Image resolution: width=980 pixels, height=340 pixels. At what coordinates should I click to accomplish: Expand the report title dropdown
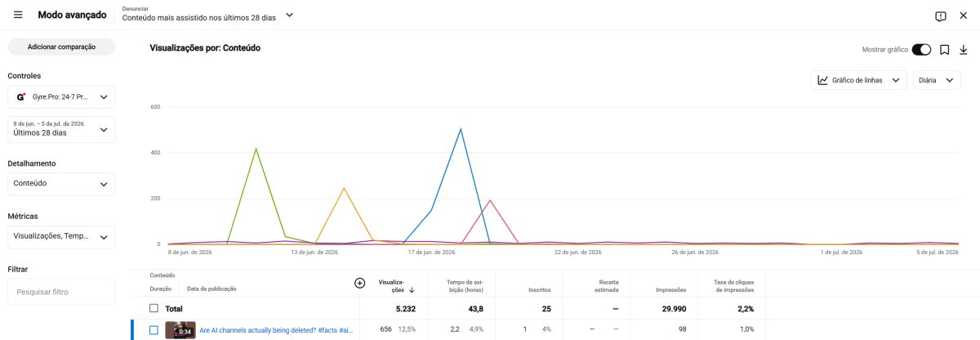(x=289, y=15)
